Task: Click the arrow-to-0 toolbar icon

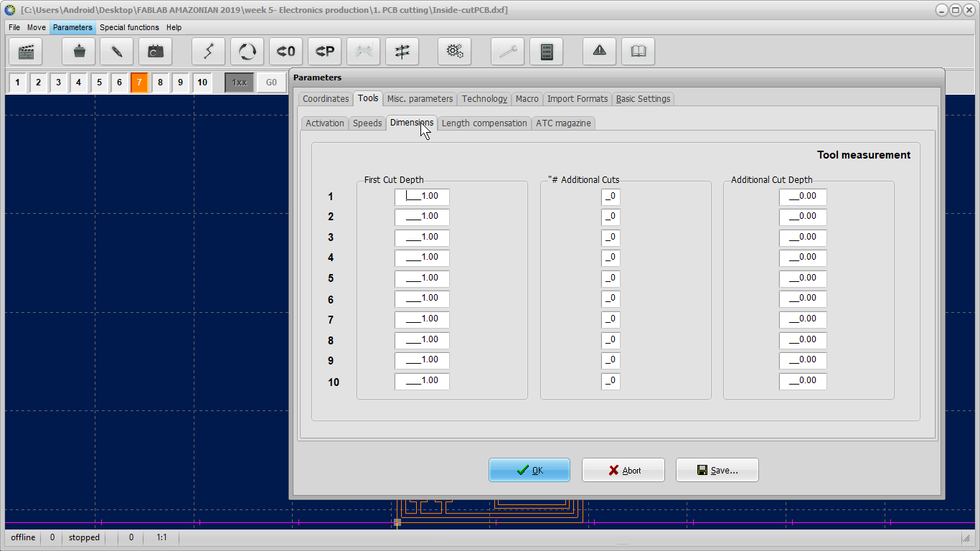Action: (x=286, y=52)
